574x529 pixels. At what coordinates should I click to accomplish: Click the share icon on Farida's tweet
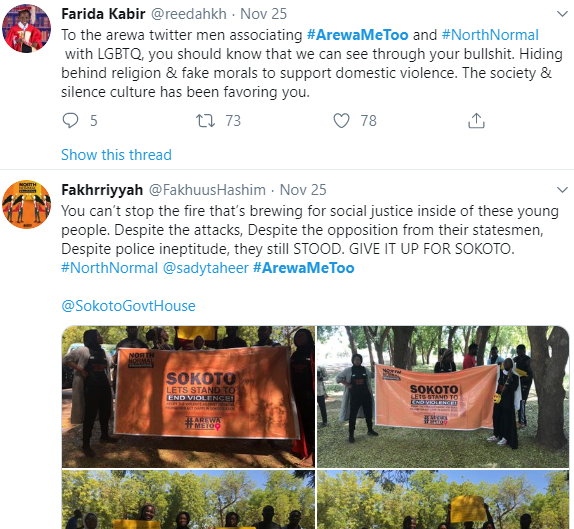[476, 120]
